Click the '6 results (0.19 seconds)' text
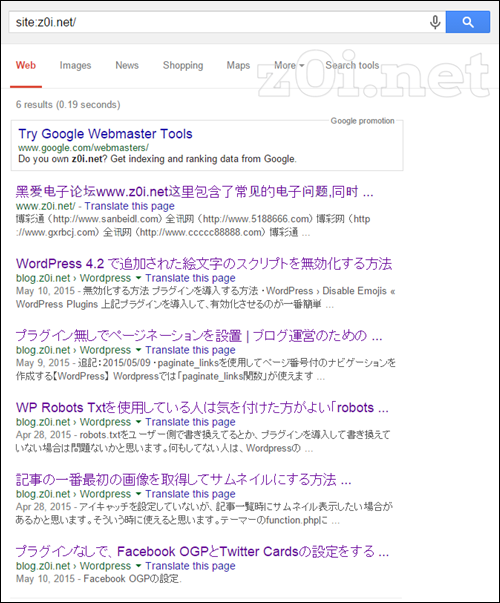This screenshot has height=603, width=500. pos(68,105)
